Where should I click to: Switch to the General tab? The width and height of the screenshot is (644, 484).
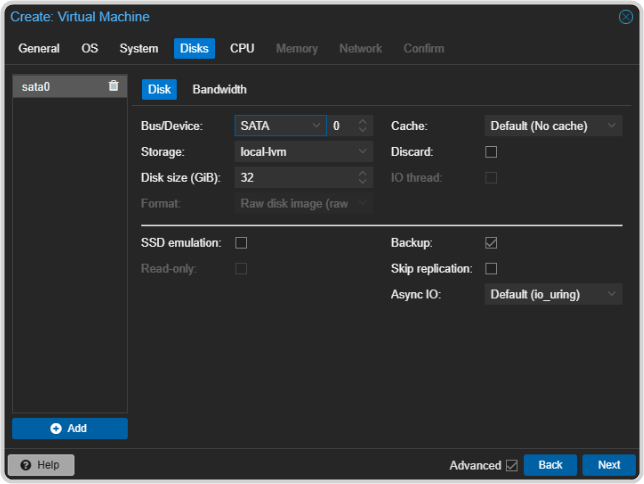(39, 49)
